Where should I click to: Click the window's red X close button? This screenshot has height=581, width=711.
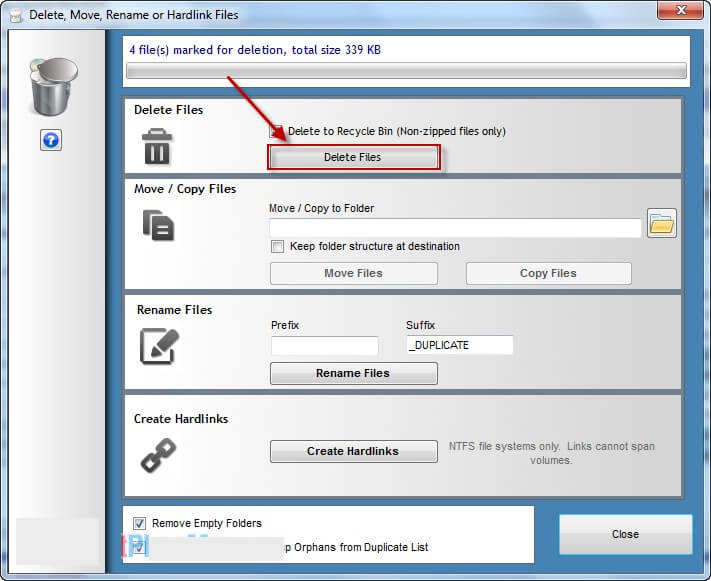[680, 10]
